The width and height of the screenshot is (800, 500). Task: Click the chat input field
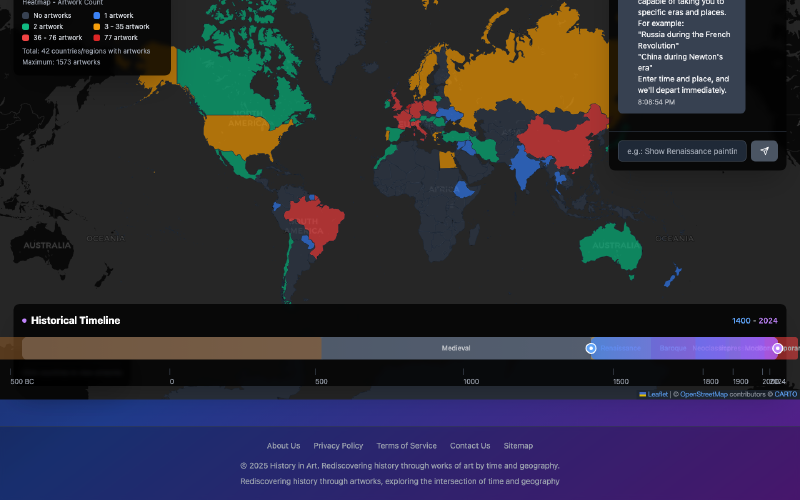[682, 151]
